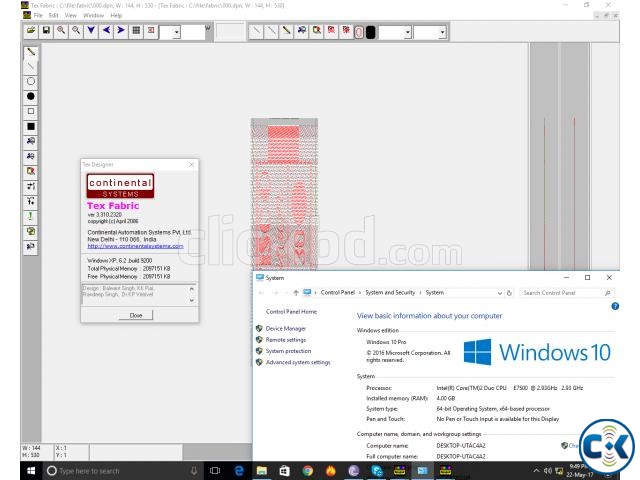Click the binoculars find icon in the top toolbar

click(302, 31)
